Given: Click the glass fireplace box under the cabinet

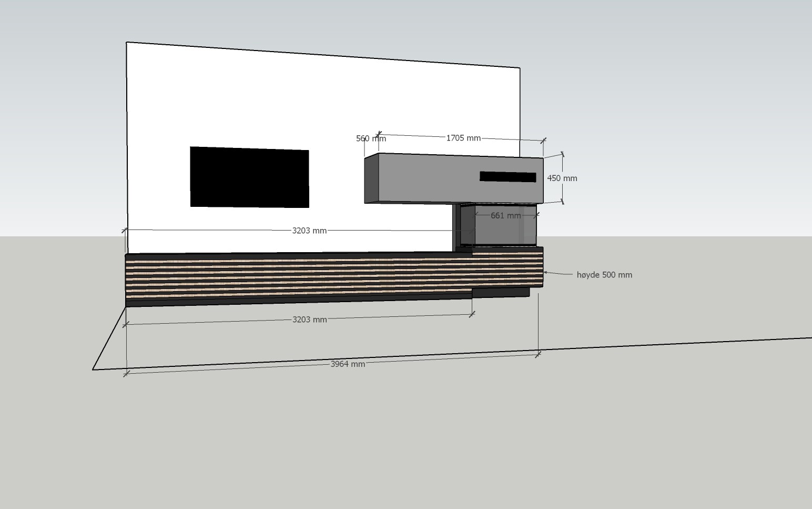Looking at the screenshot, I should click(505, 232).
